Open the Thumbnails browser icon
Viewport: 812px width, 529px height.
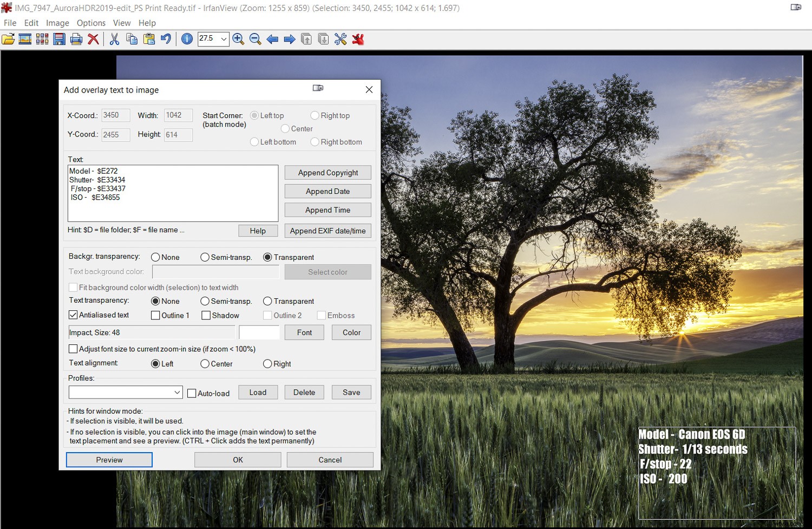point(42,38)
